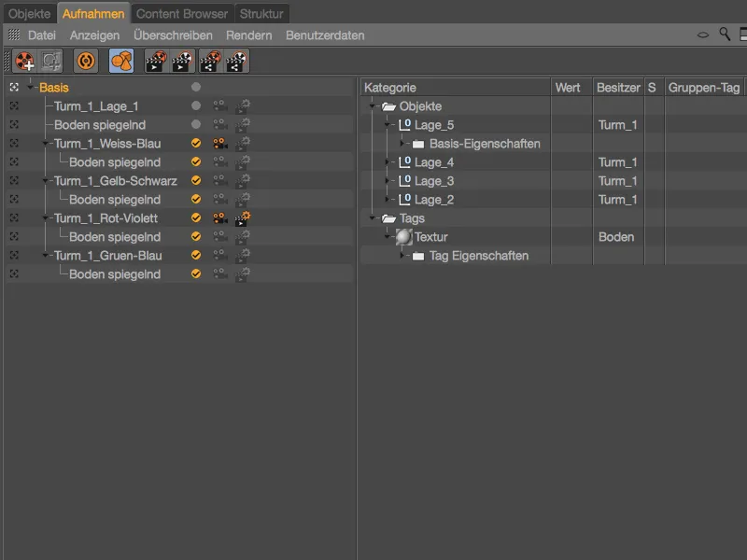Collapse the Turm_1_Gelb-Schwarz take

pyautogui.click(x=45, y=181)
